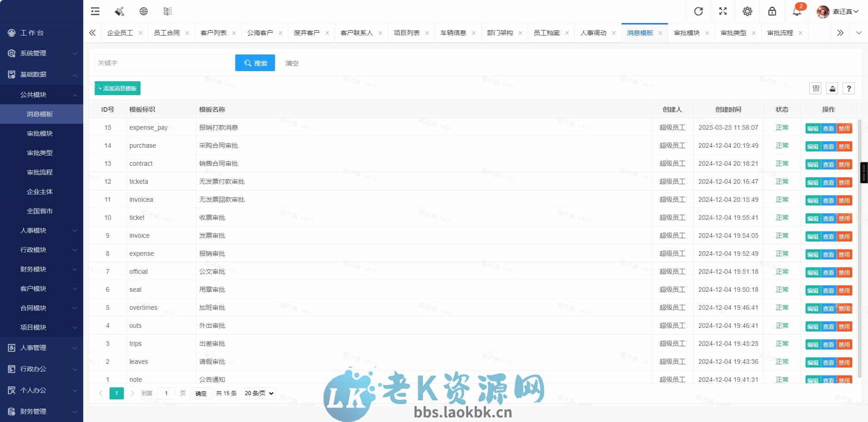Select the skin/theme paintbrush icon in toolbar

119,11
